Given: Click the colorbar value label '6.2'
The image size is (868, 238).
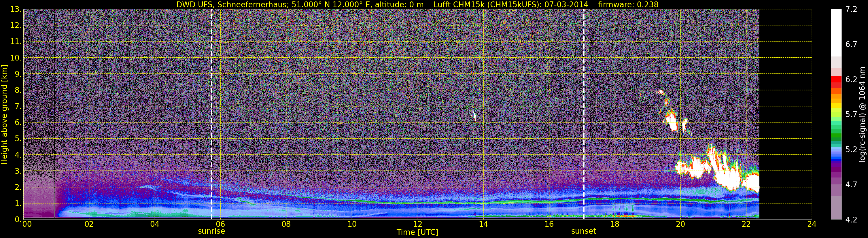Looking at the screenshot, I should pyautogui.click(x=851, y=80).
